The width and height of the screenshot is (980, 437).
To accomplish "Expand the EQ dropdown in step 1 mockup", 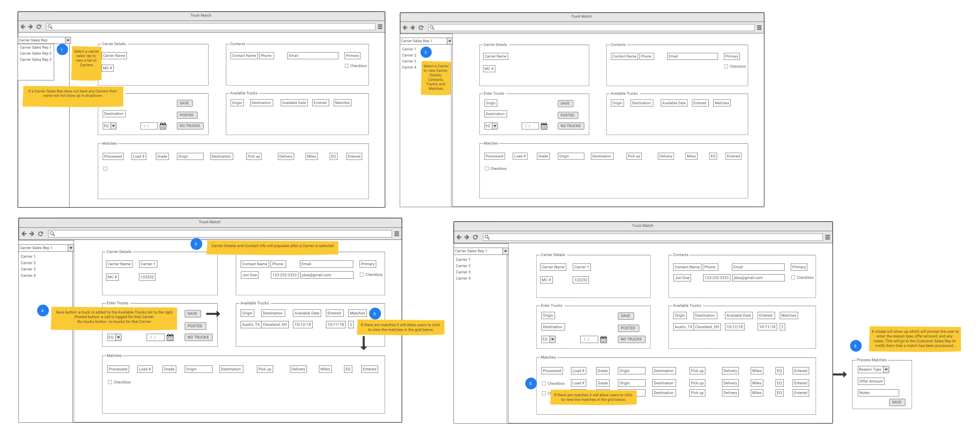I will pos(113,126).
